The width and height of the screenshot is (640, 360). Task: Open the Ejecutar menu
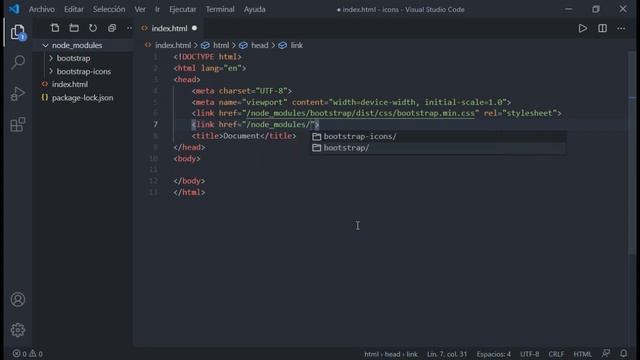182,9
